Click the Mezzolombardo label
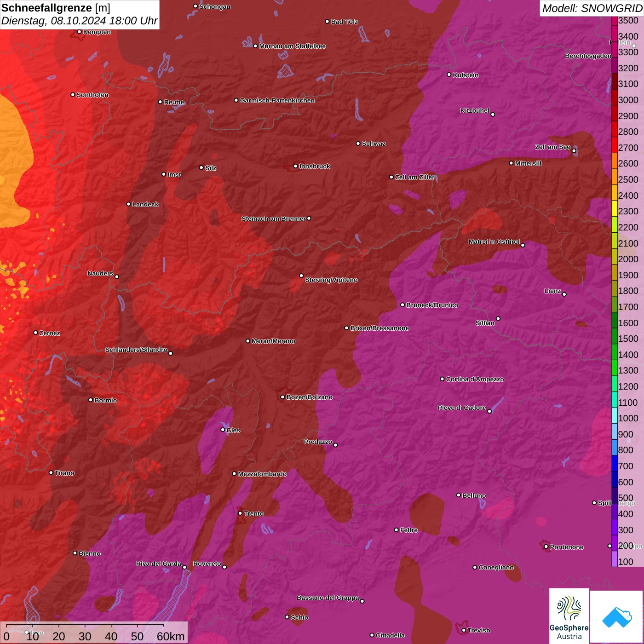Viewport: 644px width, 644px height. point(262,474)
